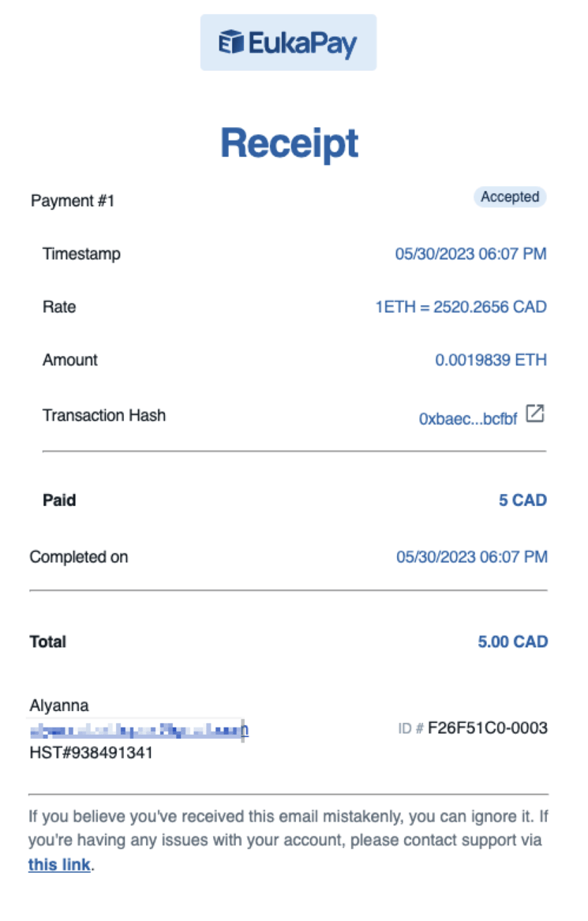Viewport: 588px width, 921px height.
Task: Click the Total label
Action: (48, 642)
